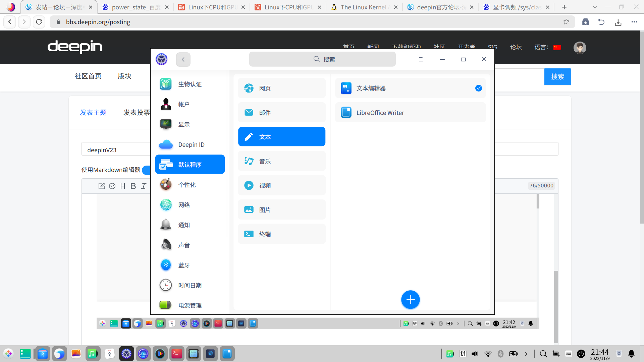Open the 社区首页 link
644x362 pixels.
(x=88, y=76)
